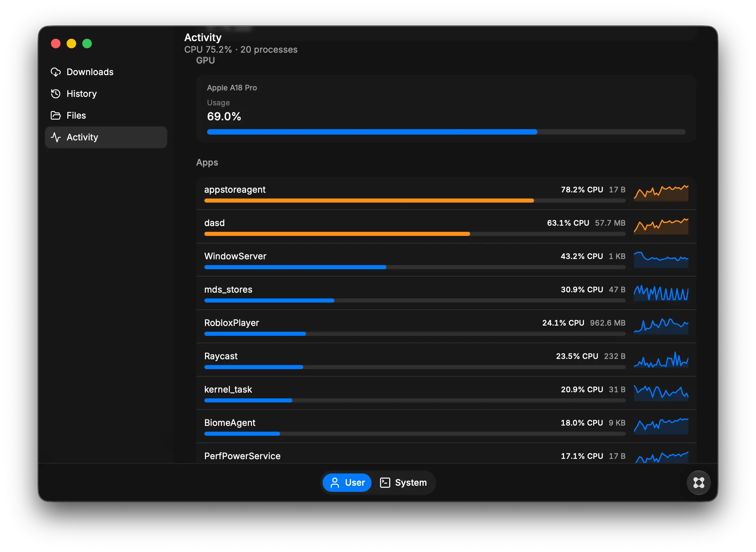Click the System terminal icon
Viewport: 756px width, 552px height.
385,483
